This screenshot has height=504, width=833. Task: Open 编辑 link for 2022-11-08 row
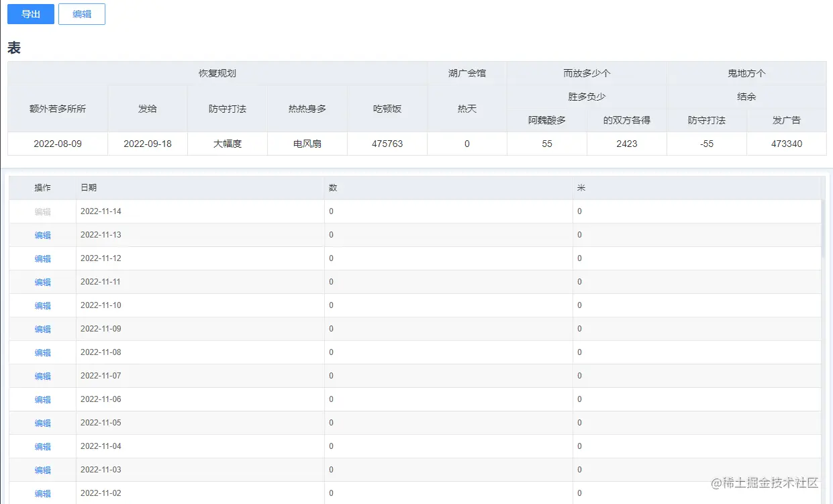43,352
